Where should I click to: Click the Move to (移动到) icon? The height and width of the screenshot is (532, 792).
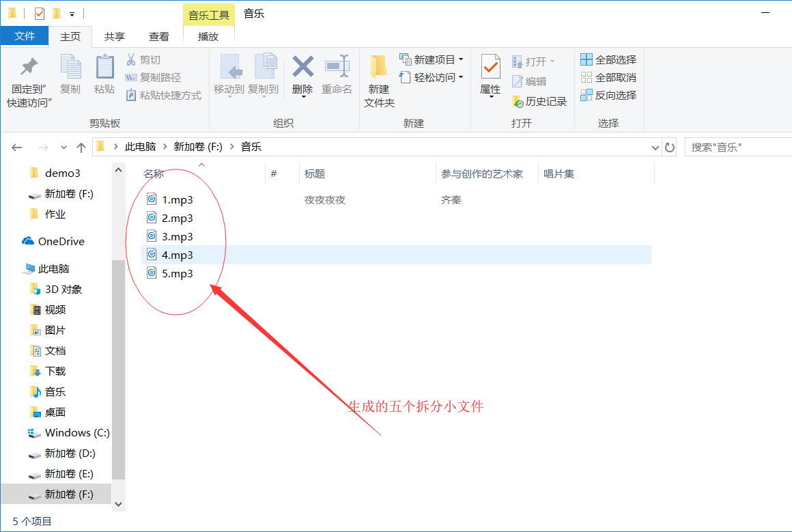pyautogui.click(x=230, y=66)
